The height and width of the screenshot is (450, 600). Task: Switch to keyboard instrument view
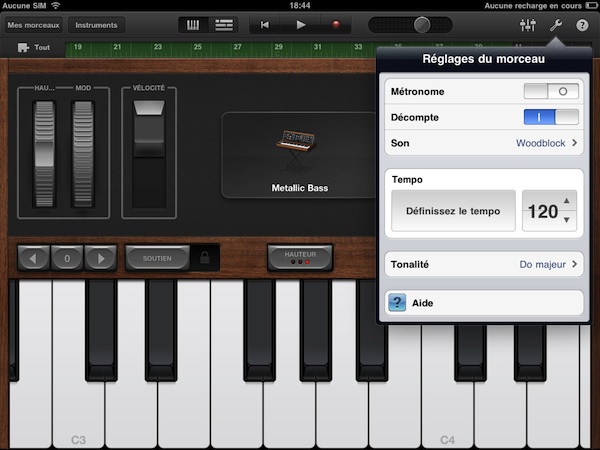[193, 25]
